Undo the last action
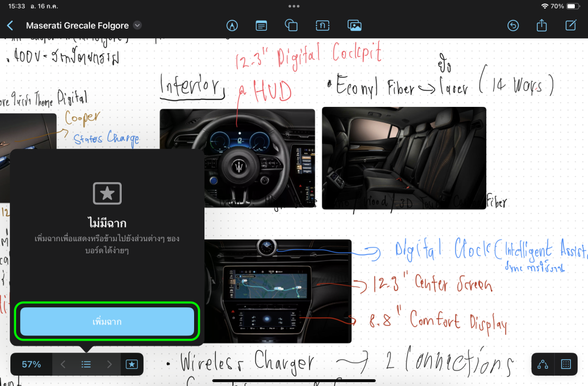 513,25
